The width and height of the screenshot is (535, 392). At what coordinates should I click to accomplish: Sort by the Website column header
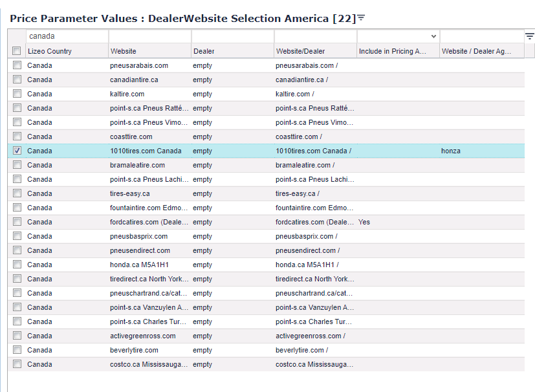pos(149,51)
